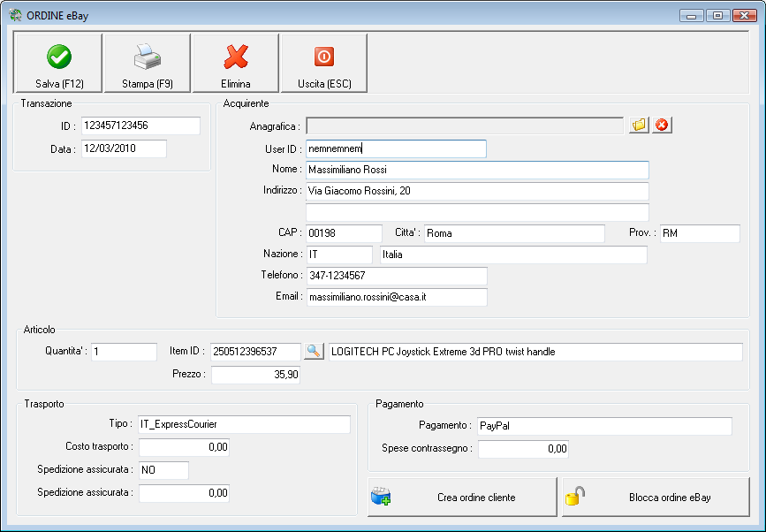Click the Blocca ordine eBay button
The width and height of the screenshot is (766, 532).
[656, 497]
